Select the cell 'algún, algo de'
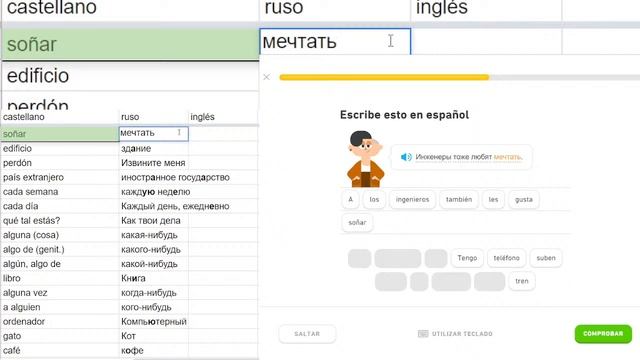This screenshot has height=360, width=640. coord(60,264)
